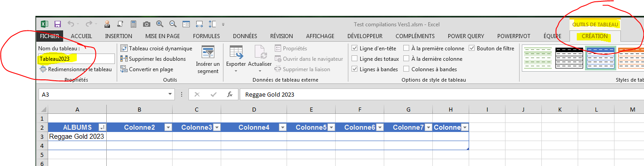Toggle the Lignes à bandes checkbox
644x166 pixels.
[x=355, y=69]
